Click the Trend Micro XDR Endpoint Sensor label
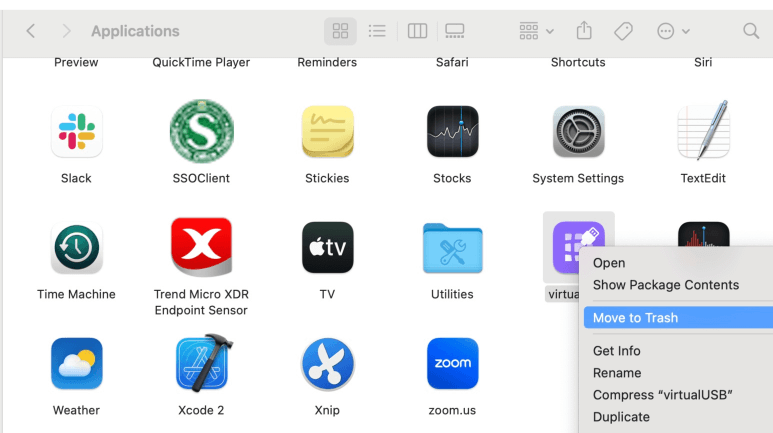 pyautogui.click(x=201, y=302)
